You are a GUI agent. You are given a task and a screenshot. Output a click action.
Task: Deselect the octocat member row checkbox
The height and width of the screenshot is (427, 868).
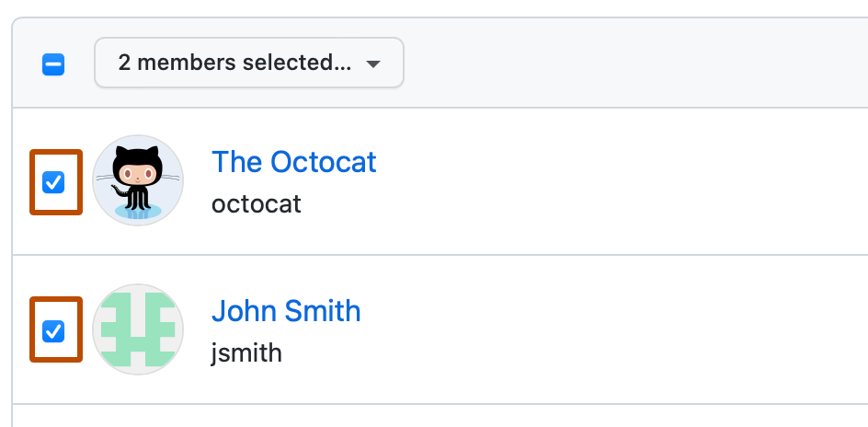[54, 182]
